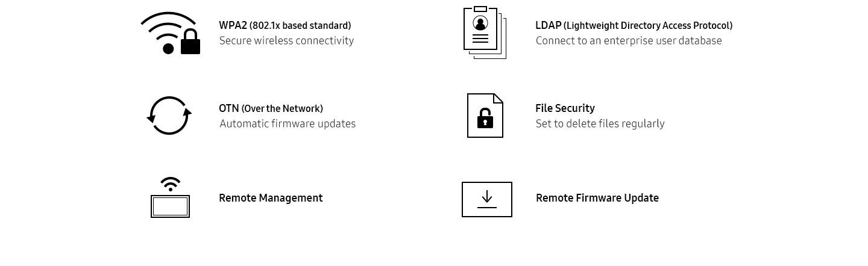Select the Secure wireless connectivity description
868x266 pixels.
(286, 40)
